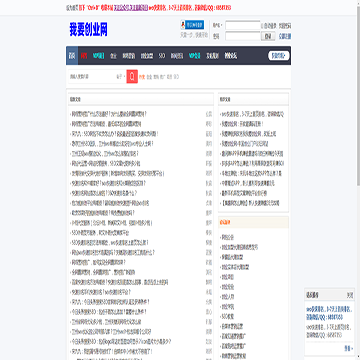This screenshot has height=360, width=360.
Task: Open the forgot password link
Action: tap(285, 26)
